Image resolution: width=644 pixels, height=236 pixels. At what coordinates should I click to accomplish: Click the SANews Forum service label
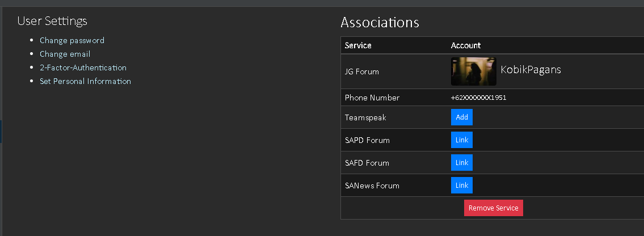pos(372,186)
